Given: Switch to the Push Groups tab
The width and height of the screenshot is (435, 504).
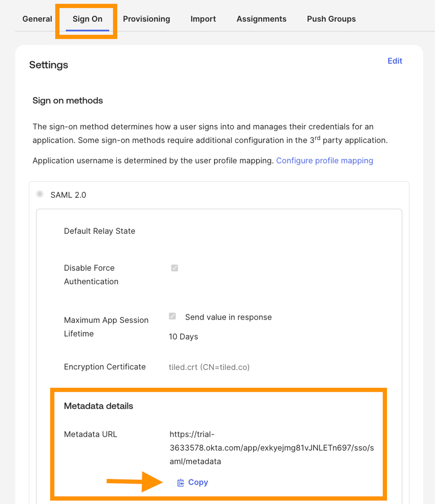Looking at the screenshot, I should [x=331, y=19].
